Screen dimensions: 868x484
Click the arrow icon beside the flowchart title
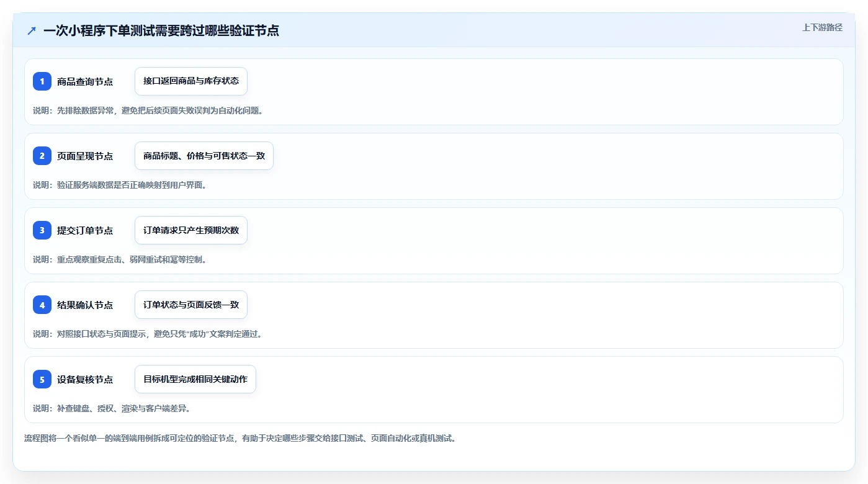coord(32,31)
